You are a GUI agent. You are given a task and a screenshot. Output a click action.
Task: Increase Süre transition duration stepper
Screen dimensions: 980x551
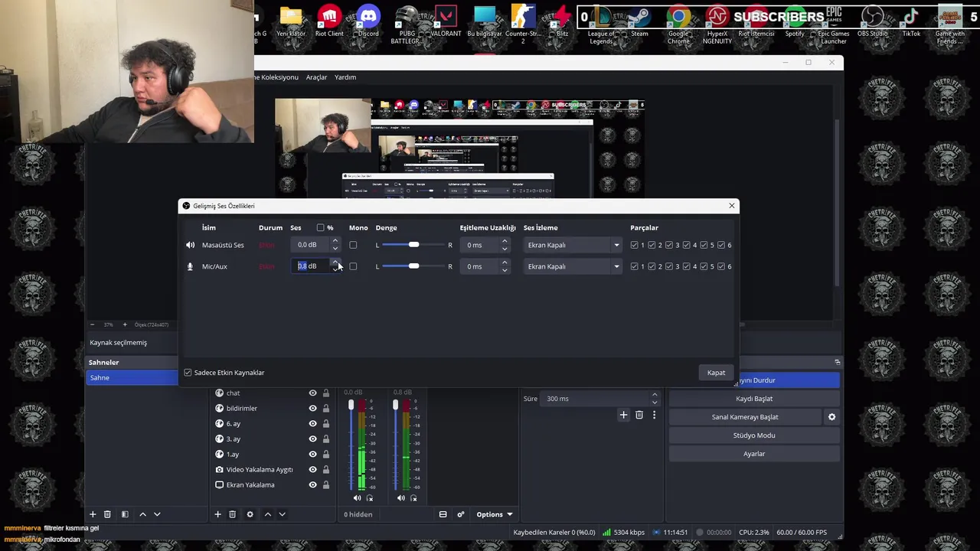[x=654, y=395]
